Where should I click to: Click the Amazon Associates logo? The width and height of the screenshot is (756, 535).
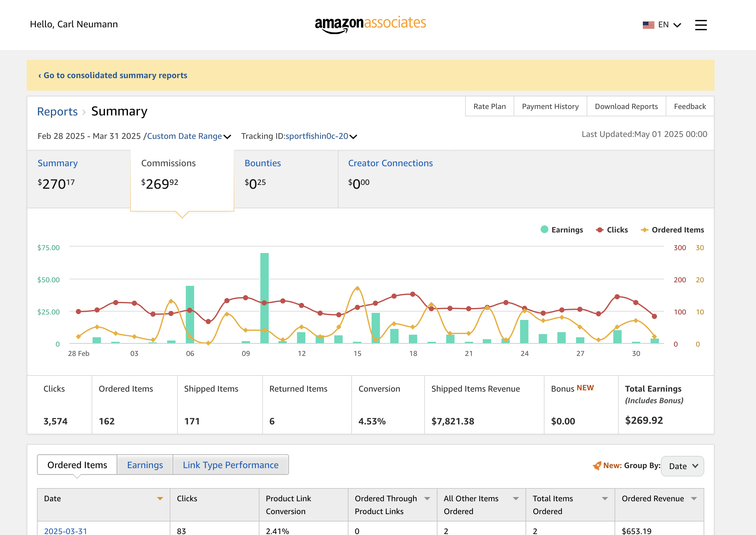pyautogui.click(x=370, y=25)
